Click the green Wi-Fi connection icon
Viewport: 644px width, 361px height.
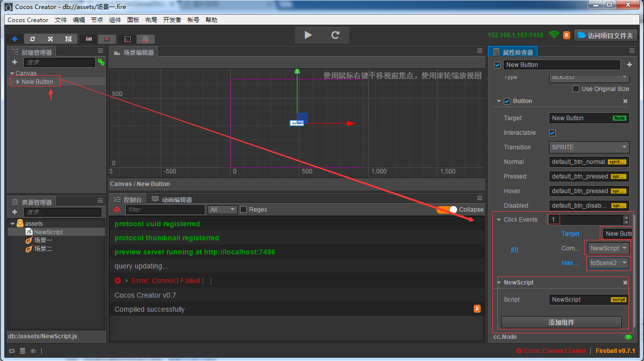coord(554,35)
